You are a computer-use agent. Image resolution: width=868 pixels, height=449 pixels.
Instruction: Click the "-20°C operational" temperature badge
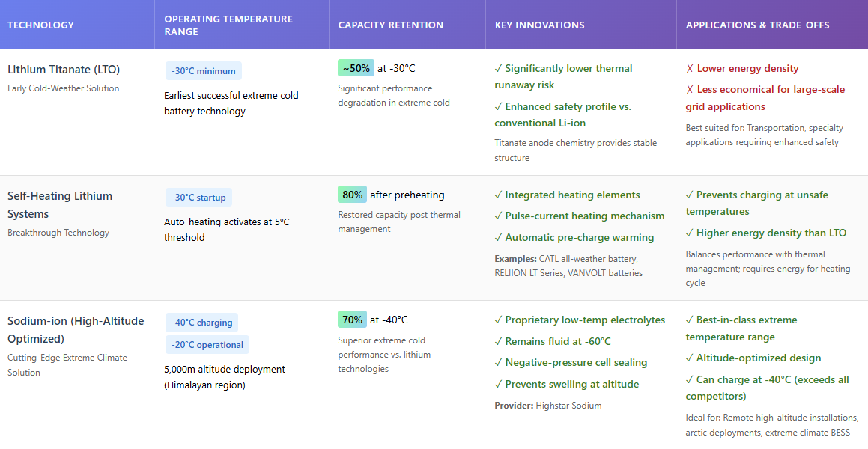coord(207,345)
